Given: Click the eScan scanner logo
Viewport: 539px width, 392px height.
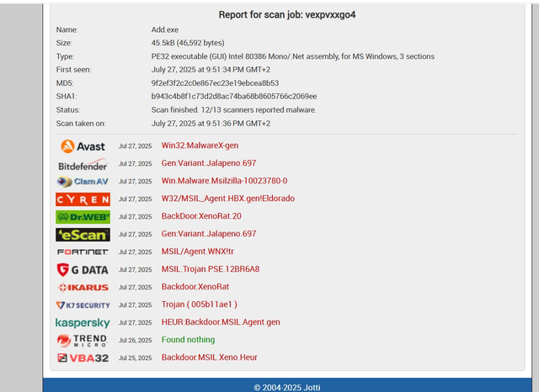Looking at the screenshot, I should click(83, 235).
